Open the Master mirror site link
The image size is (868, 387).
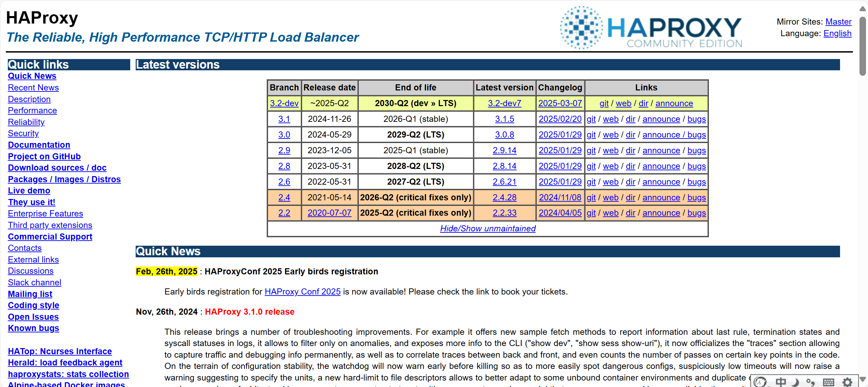click(838, 22)
